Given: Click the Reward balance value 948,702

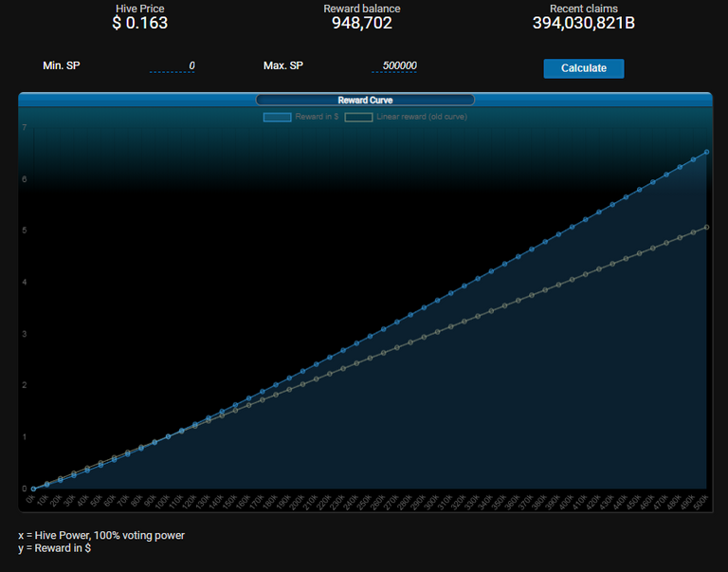Looking at the screenshot, I should pyautogui.click(x=362, y=23).
